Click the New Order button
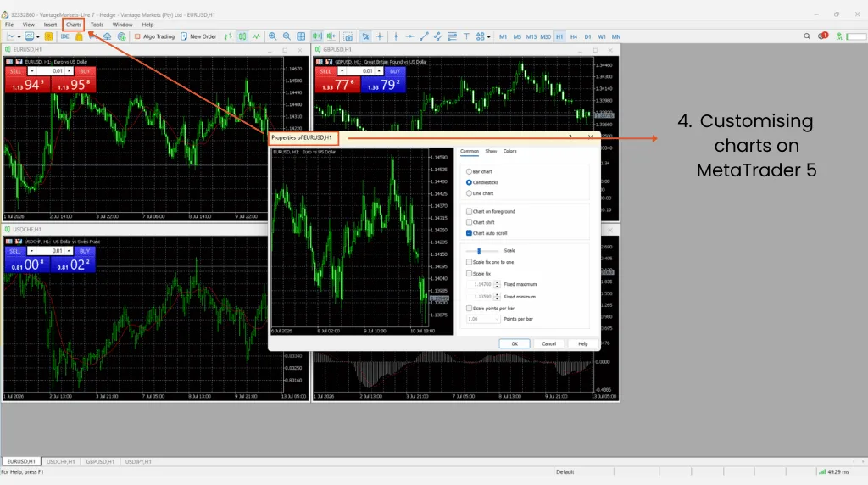This screenshot has width=868, height=485. coord(198,36)
